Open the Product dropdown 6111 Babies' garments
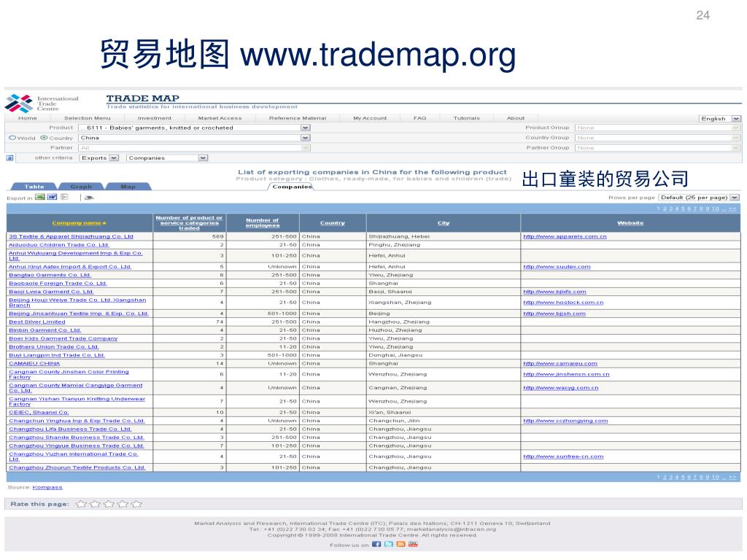The height and width of the screenshot is (560, 747). (x=194, y=128)
